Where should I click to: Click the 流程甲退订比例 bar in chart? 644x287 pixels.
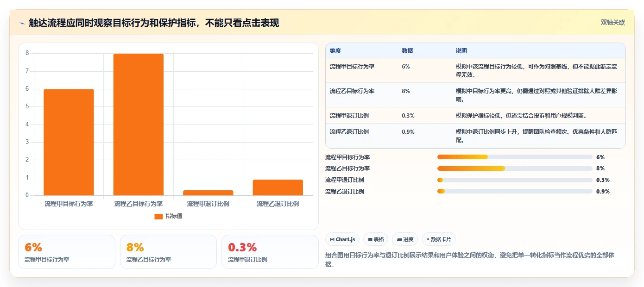coord(208,193)
